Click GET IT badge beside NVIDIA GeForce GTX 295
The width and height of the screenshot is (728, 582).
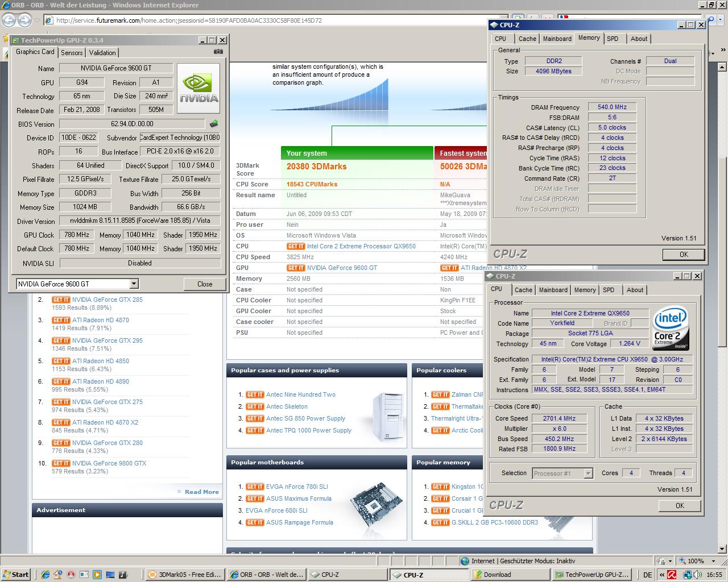pos(61,340)
